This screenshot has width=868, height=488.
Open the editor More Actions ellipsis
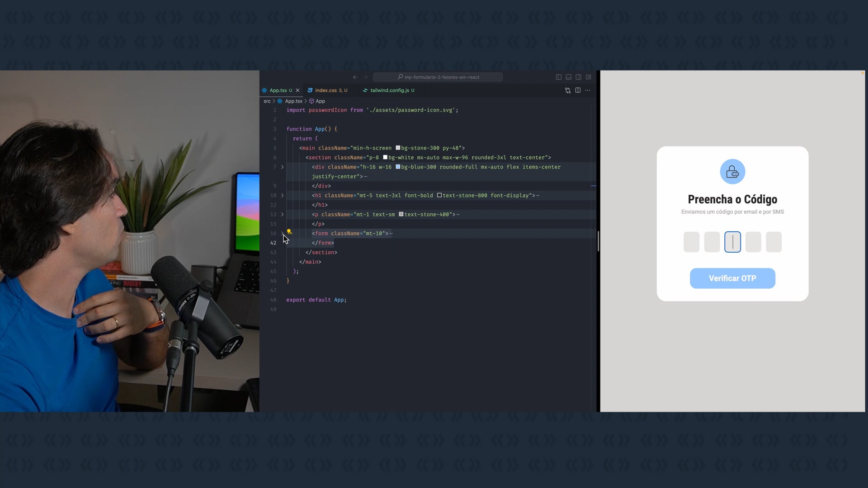pos(588,90)
